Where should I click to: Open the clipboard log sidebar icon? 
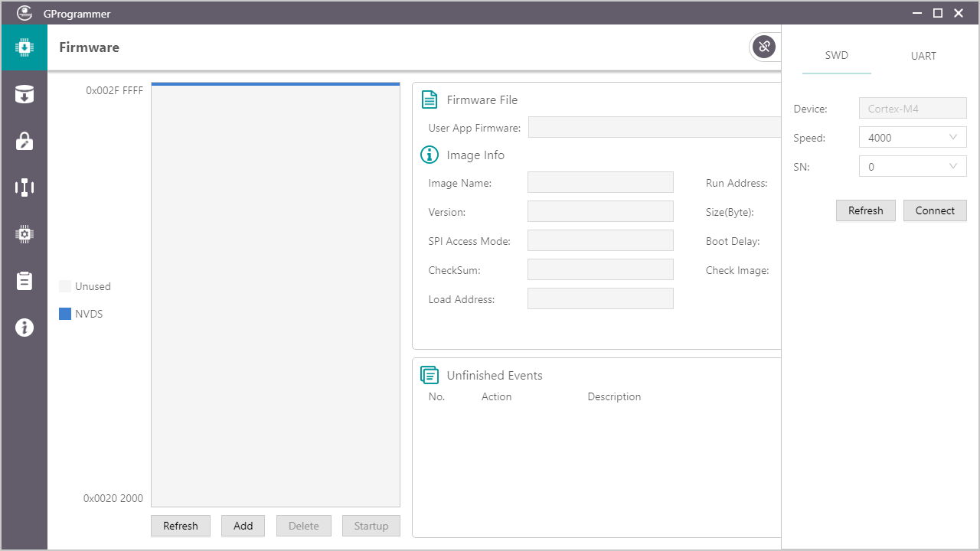pyautogui.click(x=24, y=281)
